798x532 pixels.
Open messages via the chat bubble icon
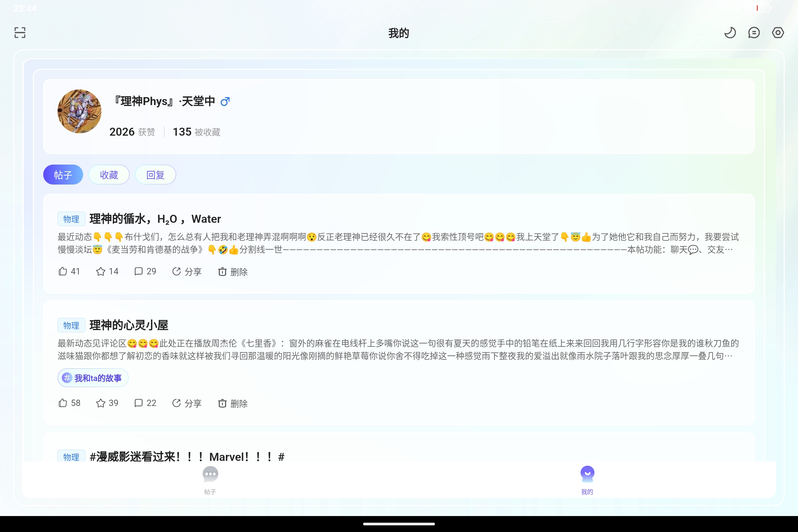tap(754, 32)
